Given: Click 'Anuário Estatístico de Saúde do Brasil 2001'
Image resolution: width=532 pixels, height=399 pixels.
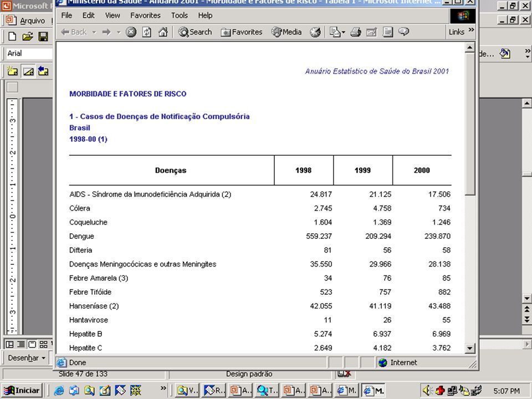Looking at the screenshot, I should click(x=377, y=71).
